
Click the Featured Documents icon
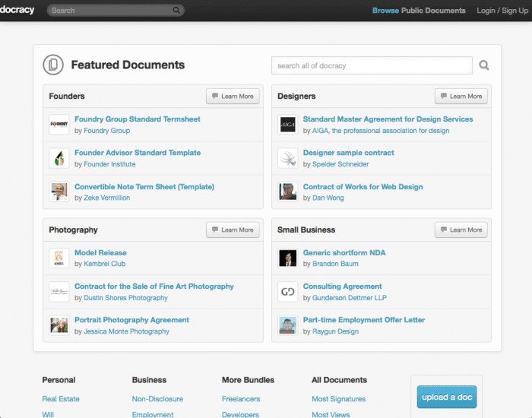pyautogui.click(x=53, y=65)
